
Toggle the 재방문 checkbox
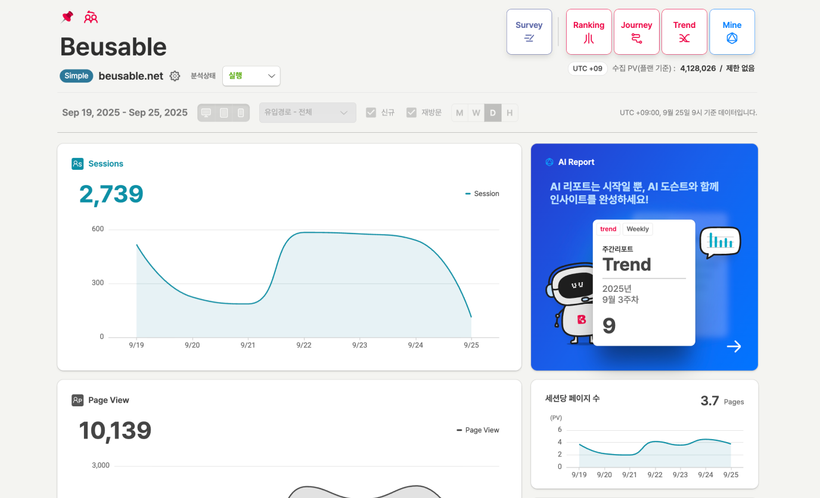click(x=411, y=113)
